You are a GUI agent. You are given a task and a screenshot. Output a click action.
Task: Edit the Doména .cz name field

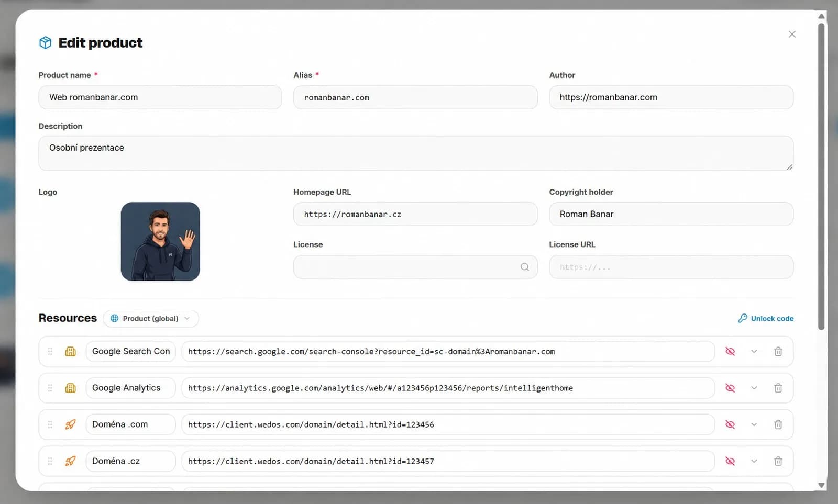click(130, 461)
